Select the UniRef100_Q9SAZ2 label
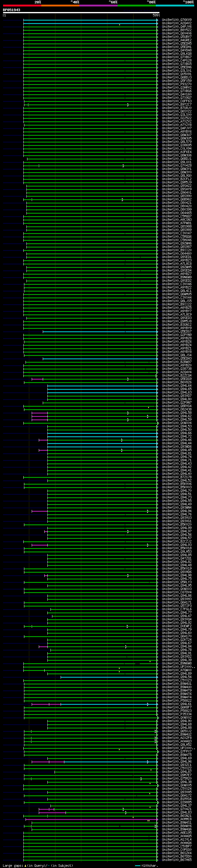Viewport: 197px width, 868px height. (x=176, y=186)
